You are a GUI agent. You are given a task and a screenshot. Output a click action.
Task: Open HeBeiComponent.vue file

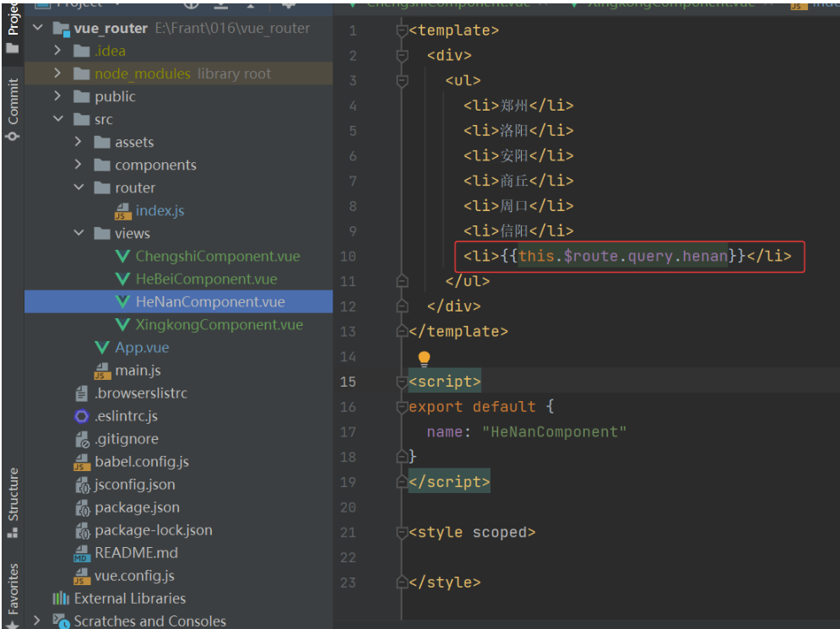point(206,279)
